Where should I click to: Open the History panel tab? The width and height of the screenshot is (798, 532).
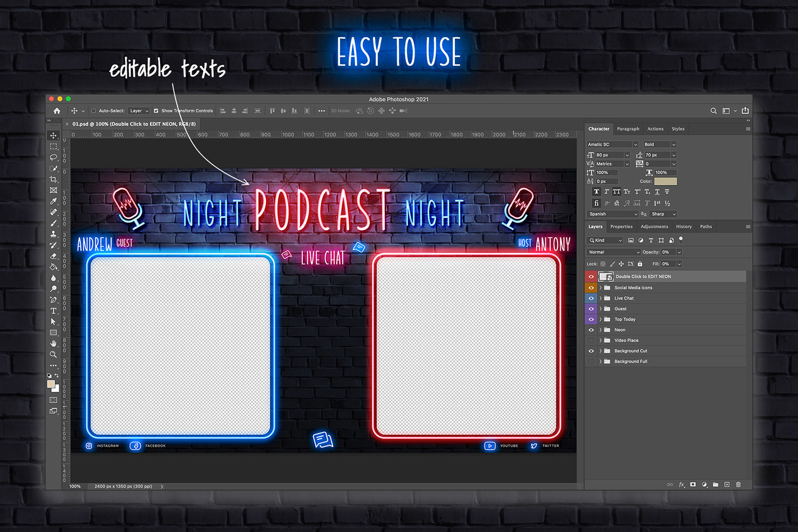(x=684, y=227)
